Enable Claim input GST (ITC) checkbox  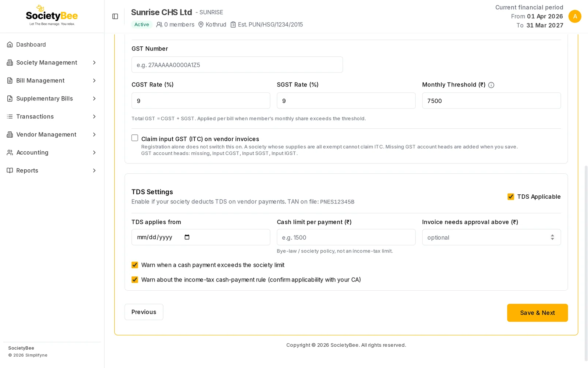click(x=135, y=138)
